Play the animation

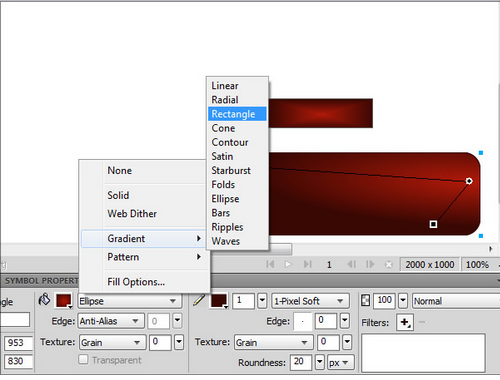click(288, 264)
